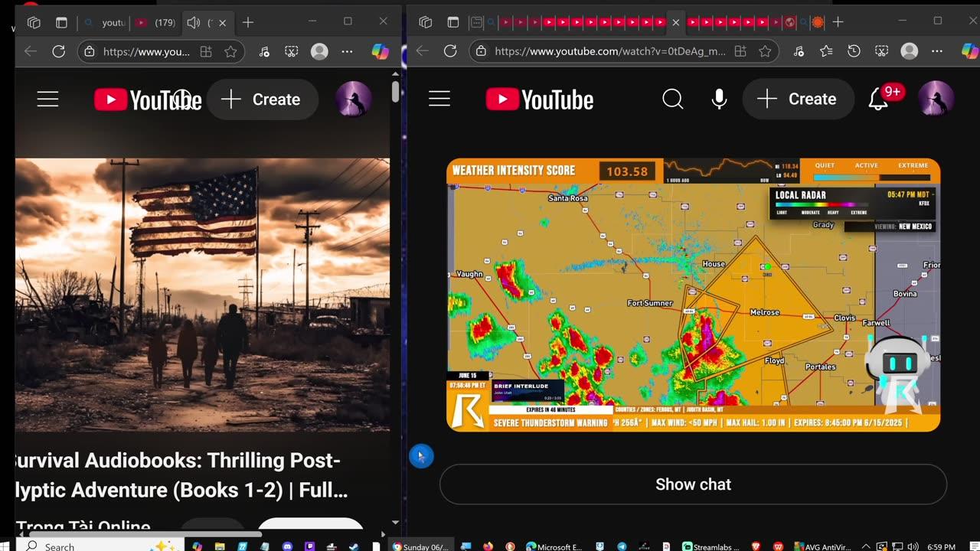Open Copilot in right browser window
The height and width of the screenshot is (551, 980).
click(970, 51)
